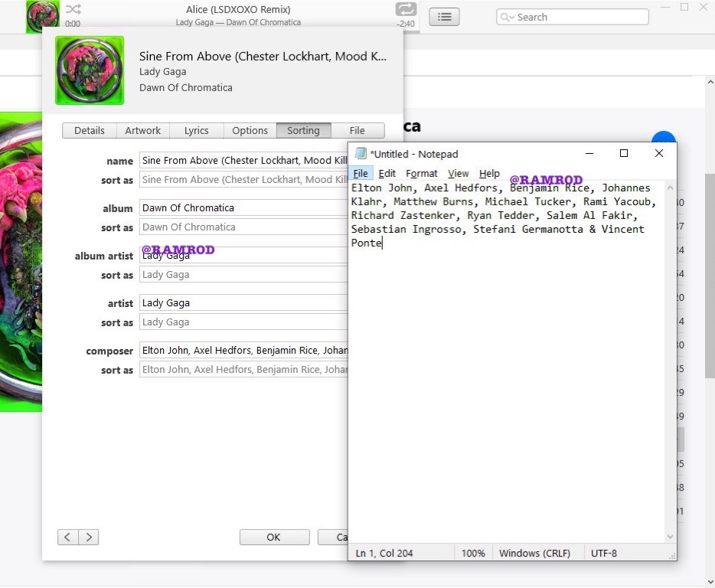Click the 100% zoom status entry
This screenshot has width=715, height=588.
[473, 553]
